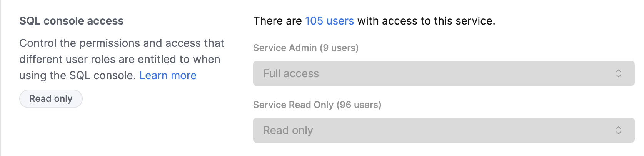Click the "There are" text before user count
644x156 pixels.
277,21
